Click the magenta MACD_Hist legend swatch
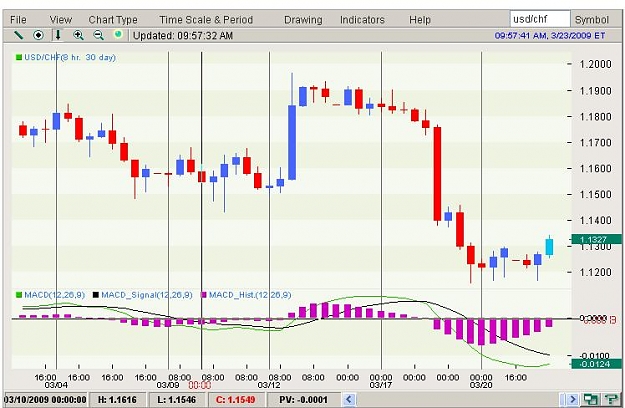625x408 pixels. [x=204, y=295]
